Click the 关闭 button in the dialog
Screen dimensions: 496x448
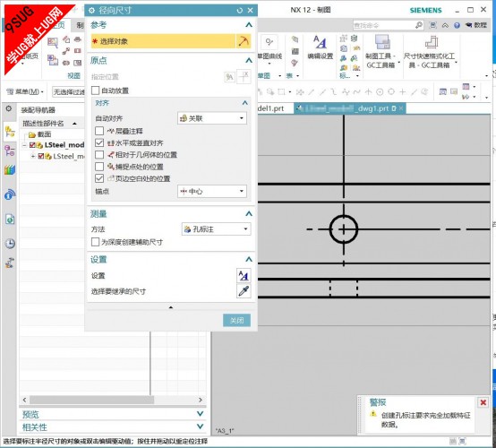tap(236, 321)
